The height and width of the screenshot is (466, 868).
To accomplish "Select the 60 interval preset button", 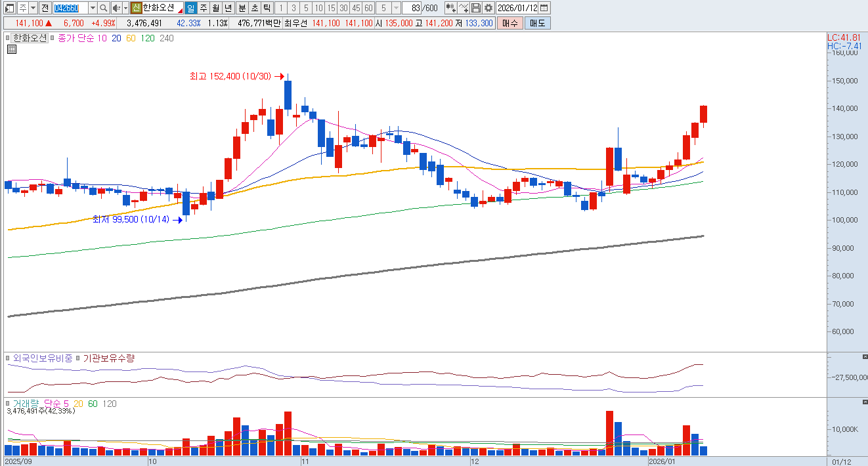I will pos(369,8).
